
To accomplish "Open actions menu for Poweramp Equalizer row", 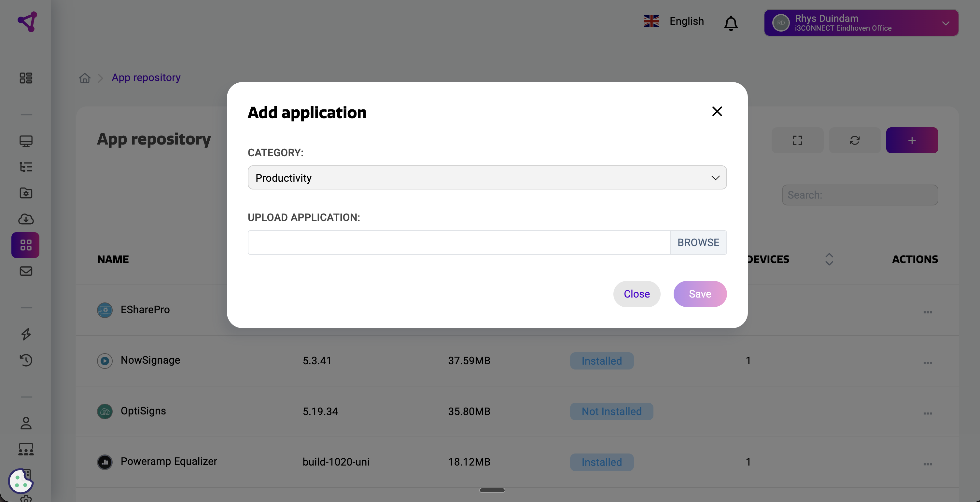I will pos(928,464).
